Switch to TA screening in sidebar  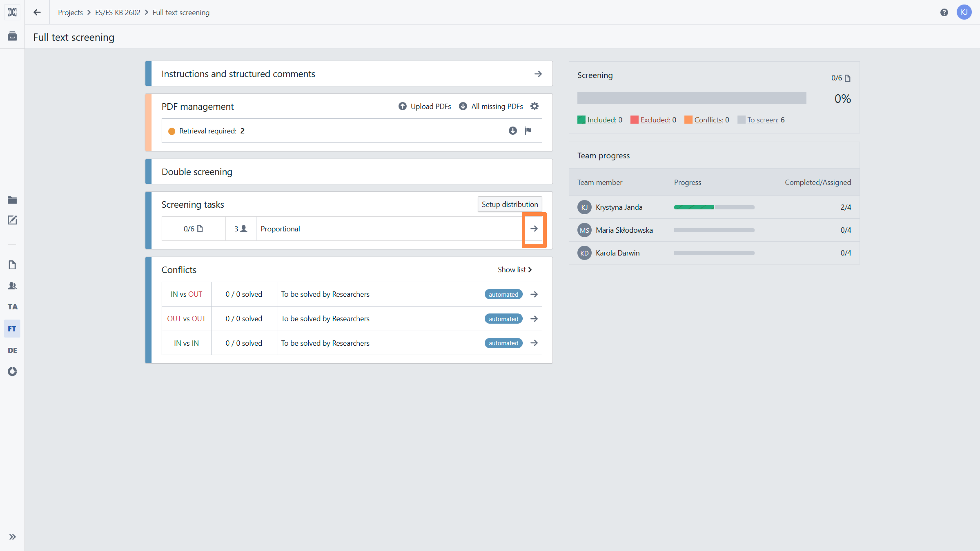tap(12, 306)
